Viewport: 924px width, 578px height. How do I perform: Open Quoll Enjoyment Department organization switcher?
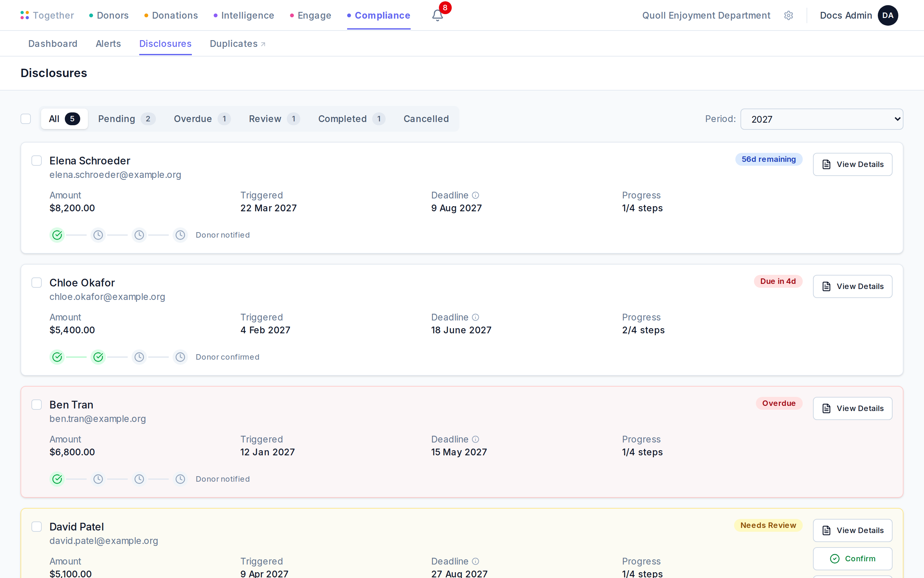pos(706,15)
